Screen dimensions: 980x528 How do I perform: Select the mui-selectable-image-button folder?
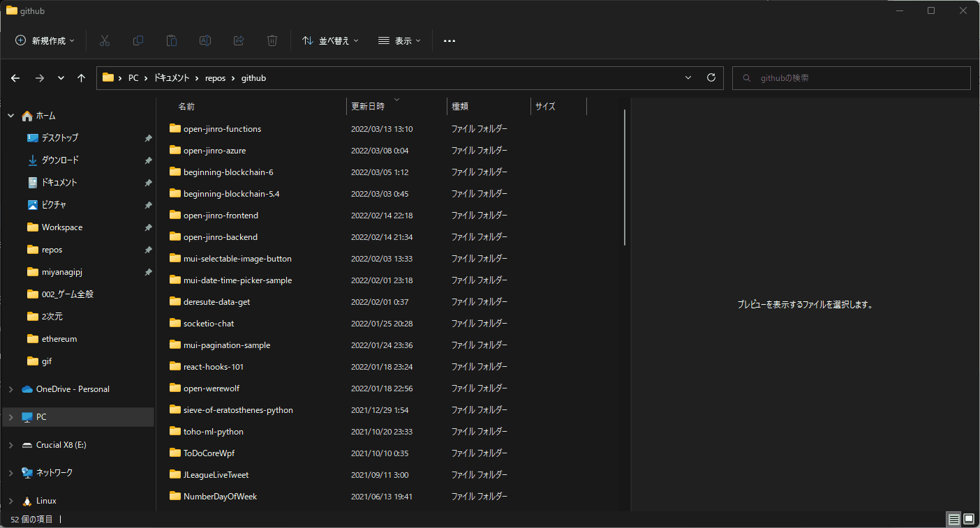[237, 258]
